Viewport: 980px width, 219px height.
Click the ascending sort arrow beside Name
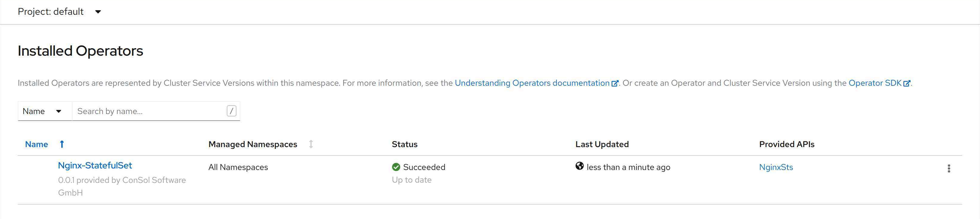[x=62, y=144]
